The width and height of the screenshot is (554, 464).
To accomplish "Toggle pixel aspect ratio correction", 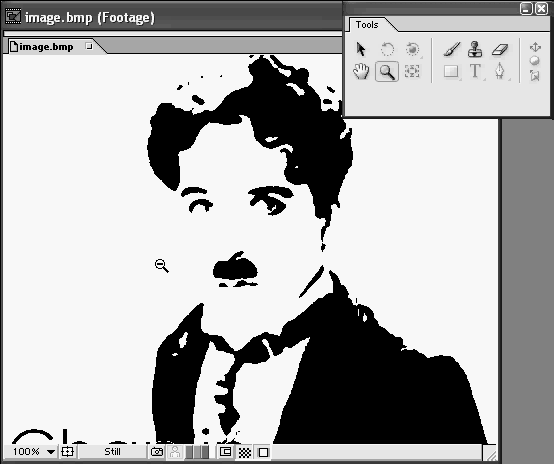I will coord(263,452).
